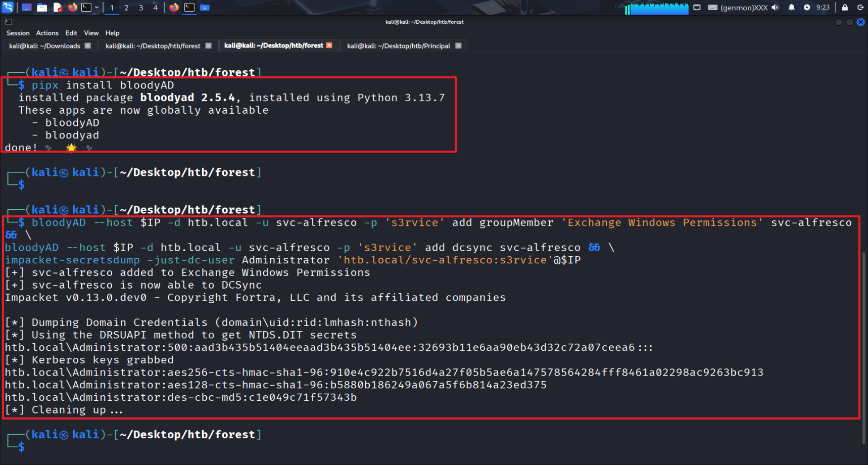Image resolution: width=868 pixels, height=465 pixels.
Task: Click 'Kerberos keys grabbed' line
Action: (89, 360)
